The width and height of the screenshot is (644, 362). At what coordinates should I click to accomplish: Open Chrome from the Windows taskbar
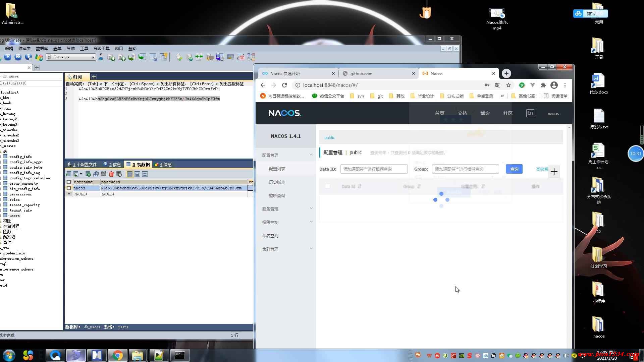pos(117,355)
